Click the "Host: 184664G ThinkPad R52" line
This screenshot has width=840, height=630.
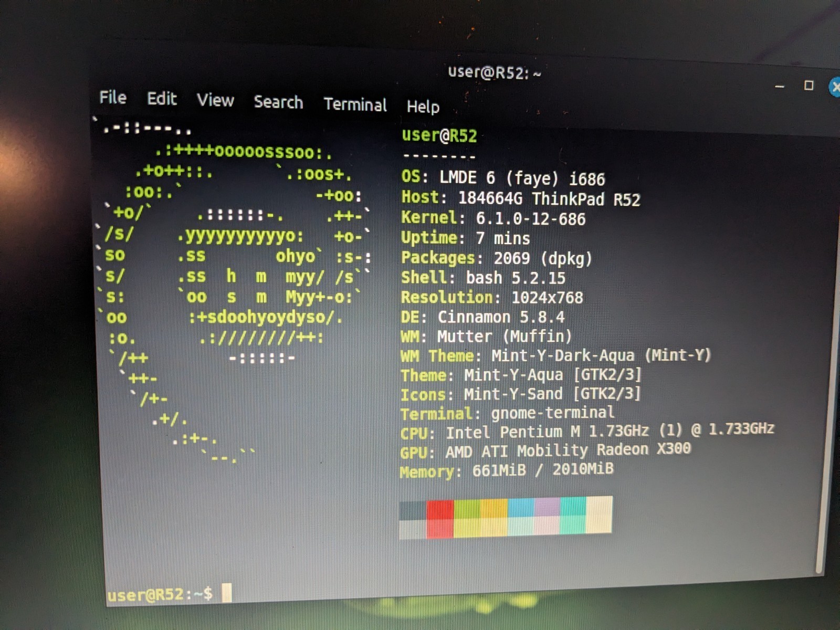(521, 198)
